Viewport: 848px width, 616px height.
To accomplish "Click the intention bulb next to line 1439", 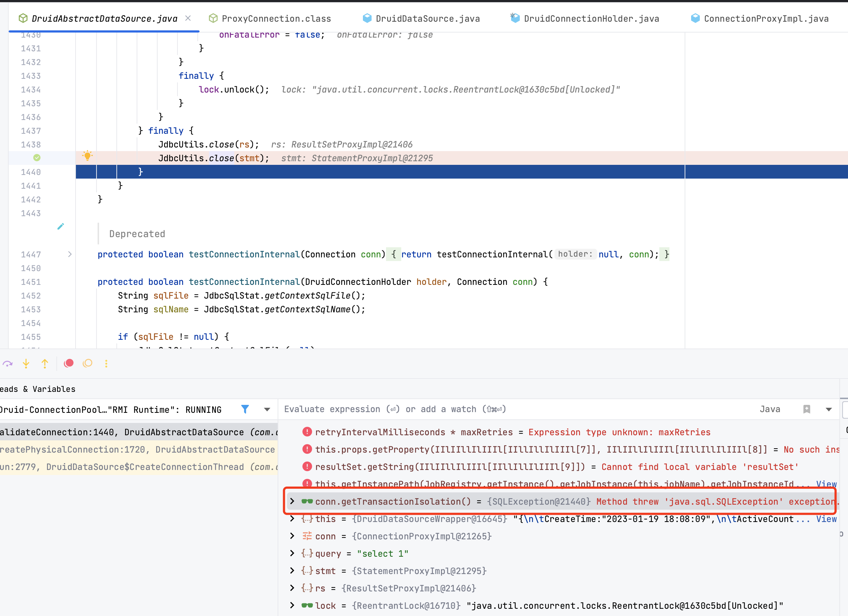I will [87, 155].
